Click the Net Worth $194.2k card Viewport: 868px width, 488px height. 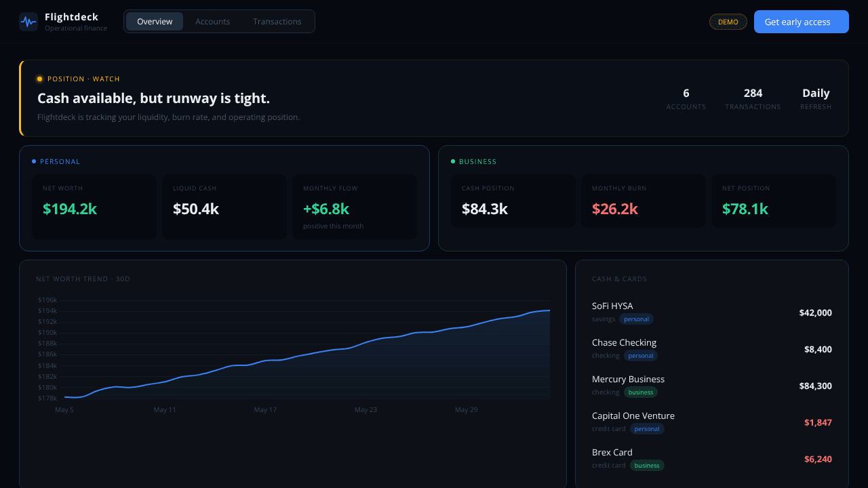(94, 207)
